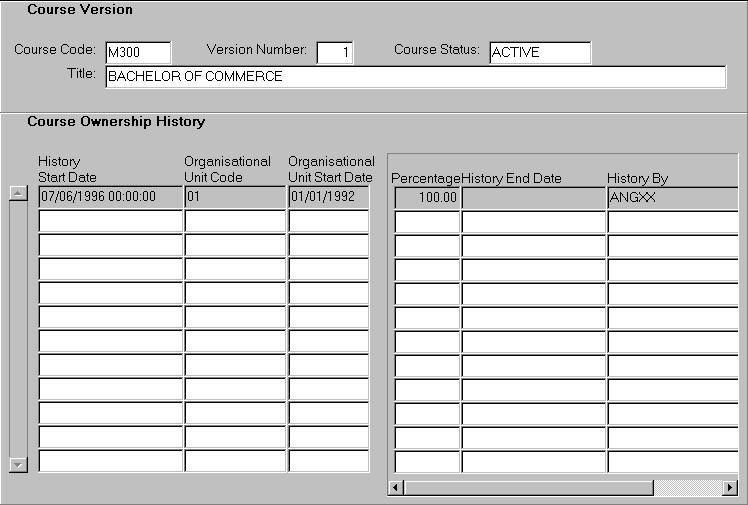748x505 pixels.
Task: Select Organisational Unit Start Date 01/01/1992
Action: click(x=329, y=197)
